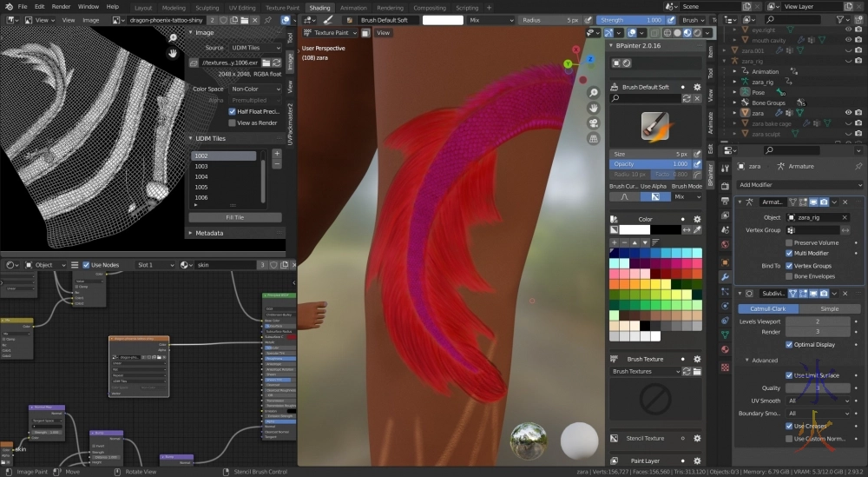Screen dimensions: 868x477
Task: Click the eyedropper icon in the Color panel
Action: [699, 229]
